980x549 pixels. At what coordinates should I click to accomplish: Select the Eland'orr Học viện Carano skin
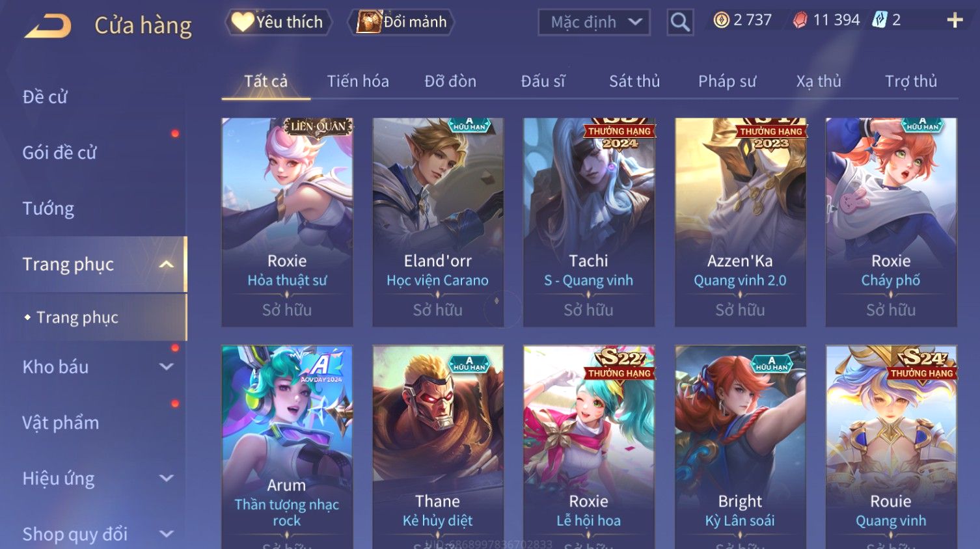click(438, 222)
